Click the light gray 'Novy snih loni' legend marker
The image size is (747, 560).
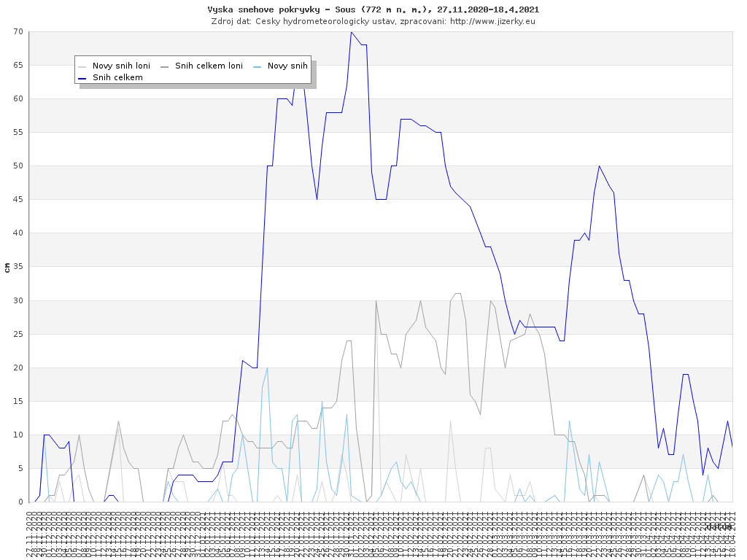pos(82,66)
